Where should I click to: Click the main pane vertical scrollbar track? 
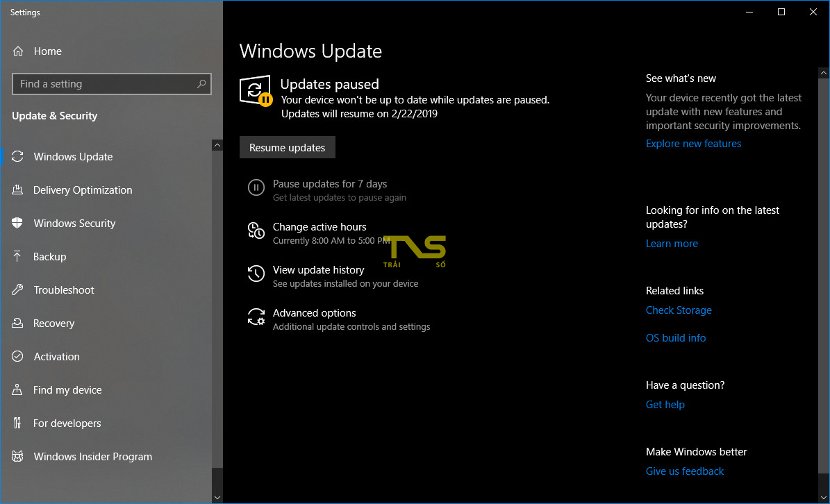click(x=824, y=275)
